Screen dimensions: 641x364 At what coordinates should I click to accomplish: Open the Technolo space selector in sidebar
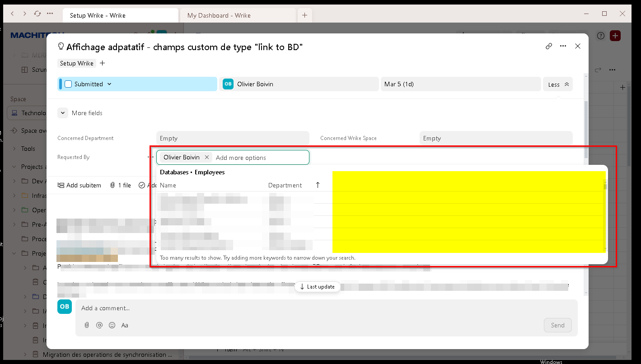[x=27, y=113]
